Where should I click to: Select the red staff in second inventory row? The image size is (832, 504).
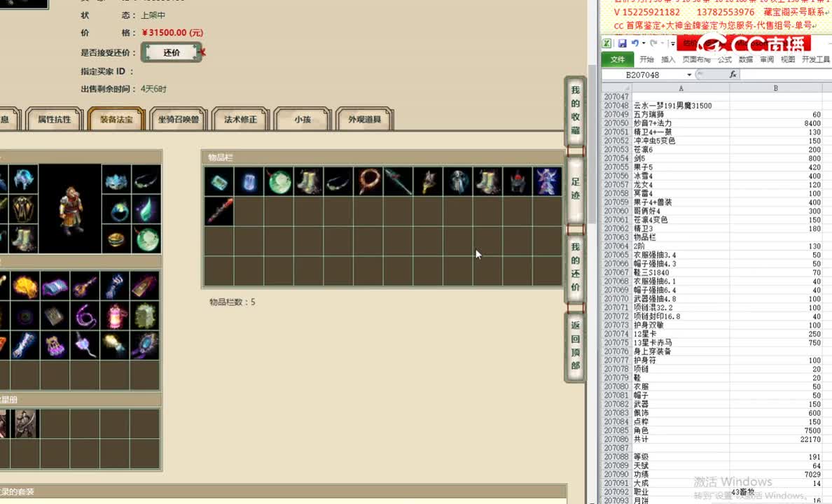click(219, 211)
